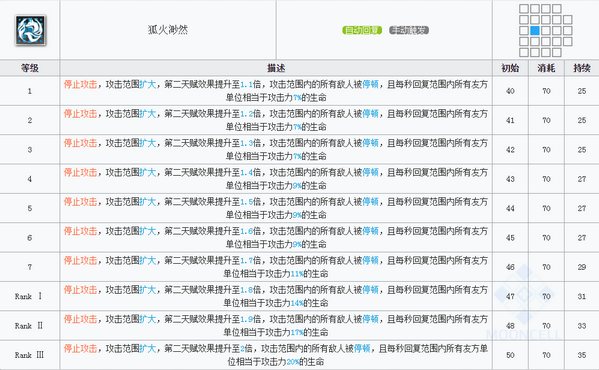Open the 停顿 link in level 1 row

coord(370,84)
